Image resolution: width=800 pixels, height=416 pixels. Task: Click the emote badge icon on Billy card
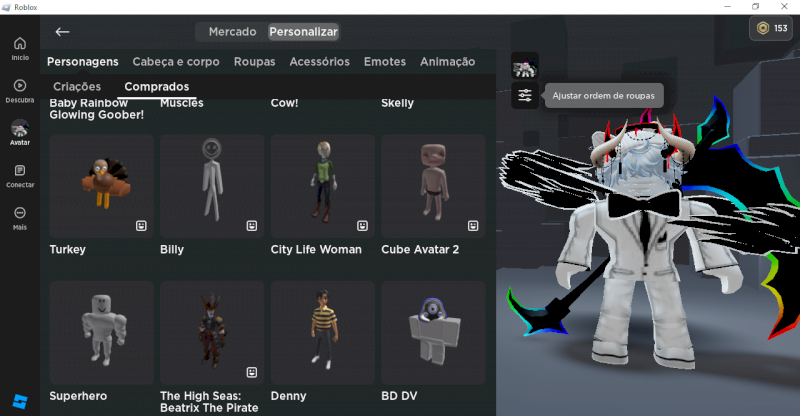252,226
